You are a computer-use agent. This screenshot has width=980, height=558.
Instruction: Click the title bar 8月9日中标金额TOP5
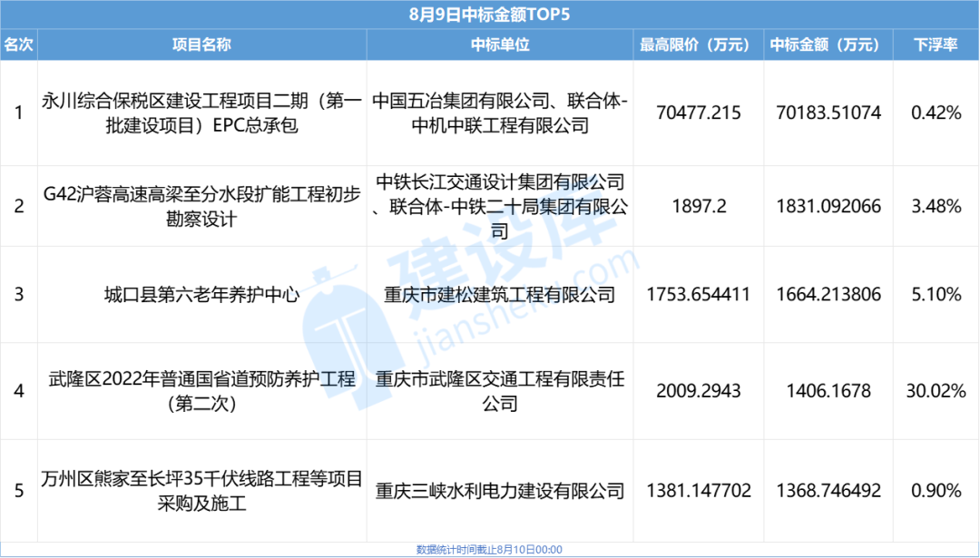coord(490,14)
